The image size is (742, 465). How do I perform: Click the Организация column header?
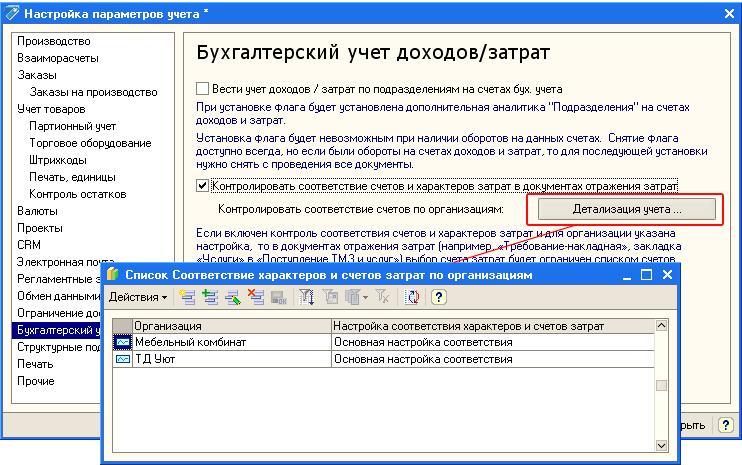tap(230, 326)
